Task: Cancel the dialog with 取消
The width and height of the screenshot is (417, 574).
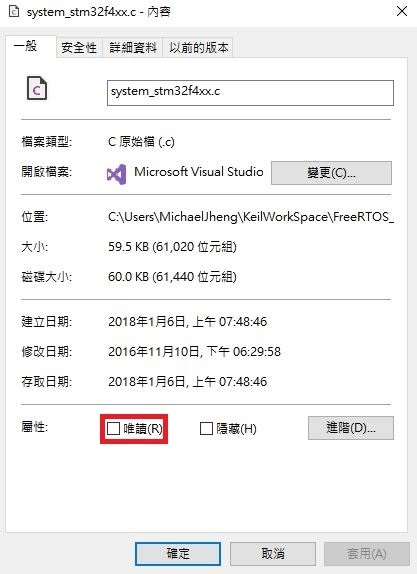Action: [x=273, y=554]
